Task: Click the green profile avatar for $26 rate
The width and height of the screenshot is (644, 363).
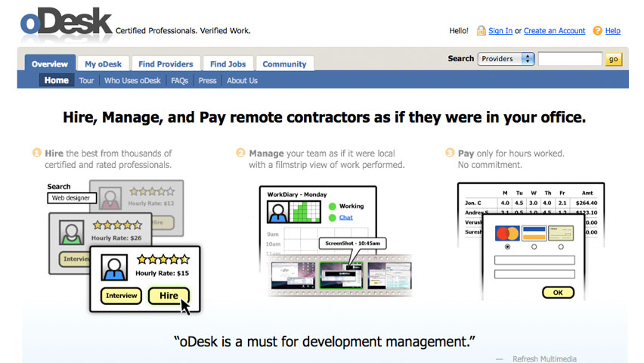Action: [72, 232]
